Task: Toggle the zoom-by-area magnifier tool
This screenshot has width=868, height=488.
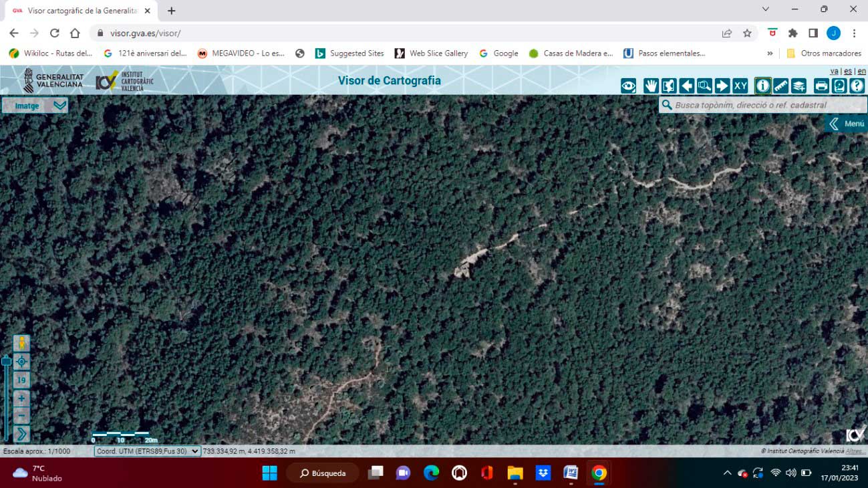Action: pyautogui.click(x=704, y=86)
